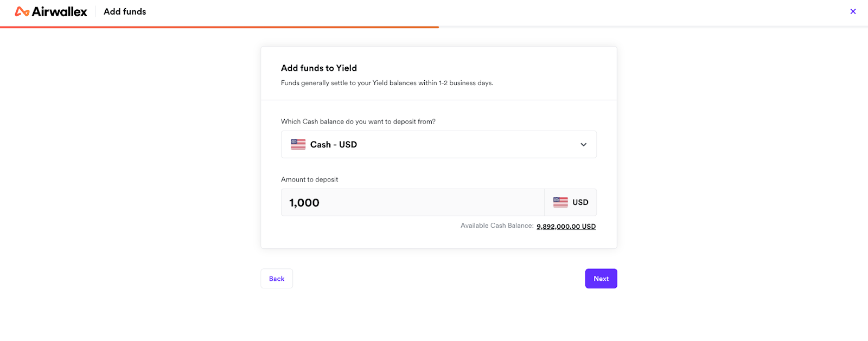Click the Which Cash balance question label
The image size is (868, 341).
[358, 121]
